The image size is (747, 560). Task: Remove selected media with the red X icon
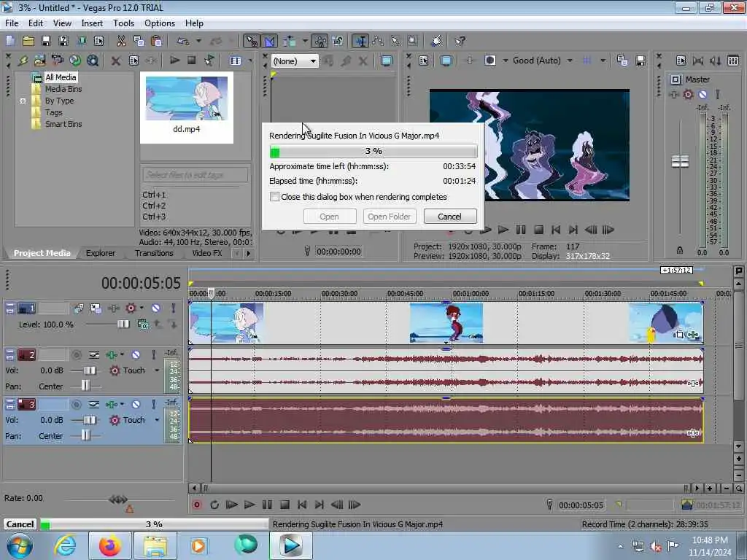115,61
